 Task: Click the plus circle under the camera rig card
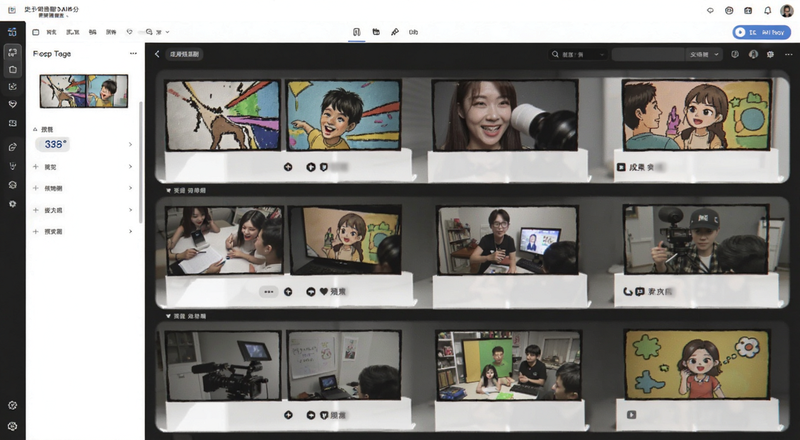[x=288, y=415]
